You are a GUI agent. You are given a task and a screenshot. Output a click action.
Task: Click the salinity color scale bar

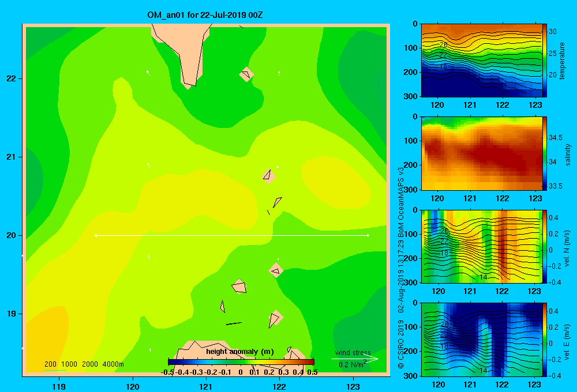click(x=545, y=153)
